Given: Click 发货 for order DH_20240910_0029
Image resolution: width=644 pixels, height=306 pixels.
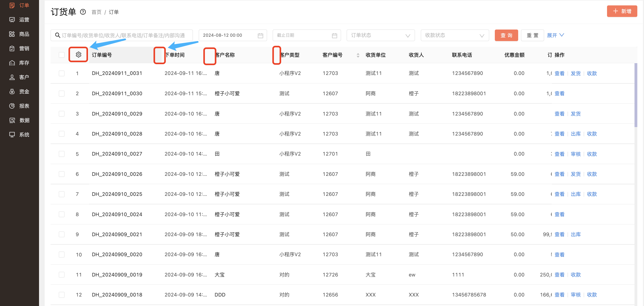Looking at the screenshot, I should tap(576, 114).
